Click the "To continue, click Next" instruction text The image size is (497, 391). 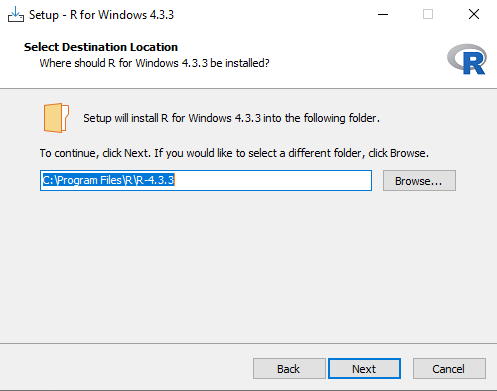(95, 153)
